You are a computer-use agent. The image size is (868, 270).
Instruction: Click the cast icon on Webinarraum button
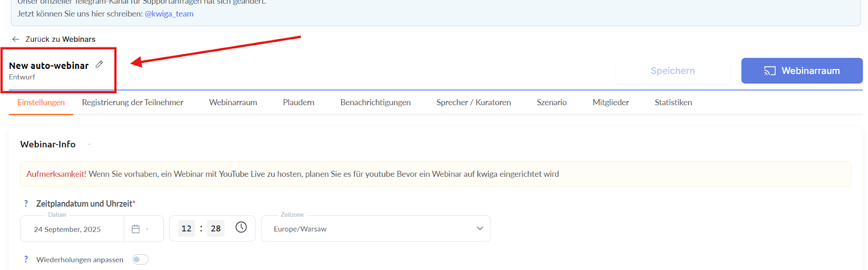[x=769, y=71]
